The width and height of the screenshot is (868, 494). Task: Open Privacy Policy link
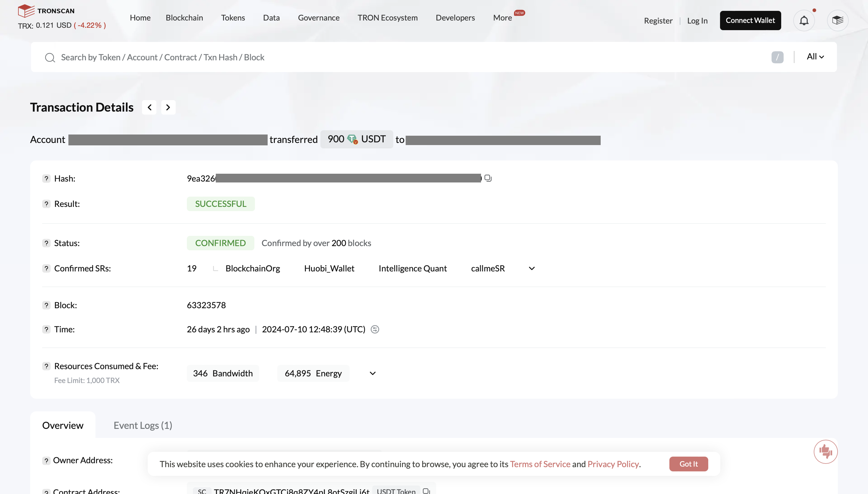pos(613,464)
